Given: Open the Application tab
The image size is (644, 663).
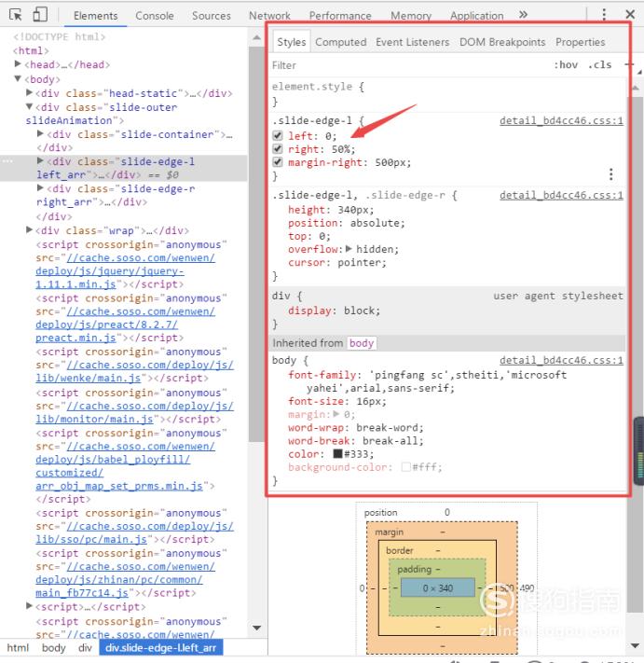Looking at the screenshot, I should 476,16.
